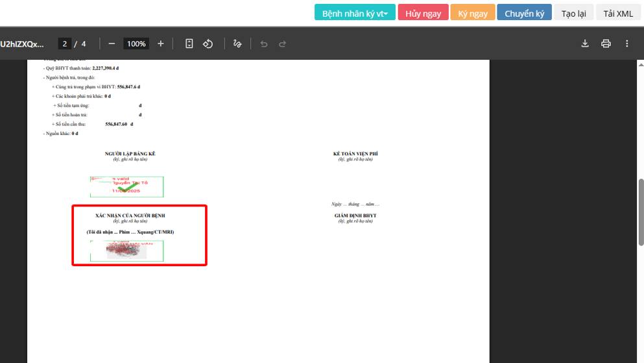This screenshot has width=644, height=363.
Task: Click the 'Hủy ngay' button
Action: pyautogui.click(x=423, y=13)
